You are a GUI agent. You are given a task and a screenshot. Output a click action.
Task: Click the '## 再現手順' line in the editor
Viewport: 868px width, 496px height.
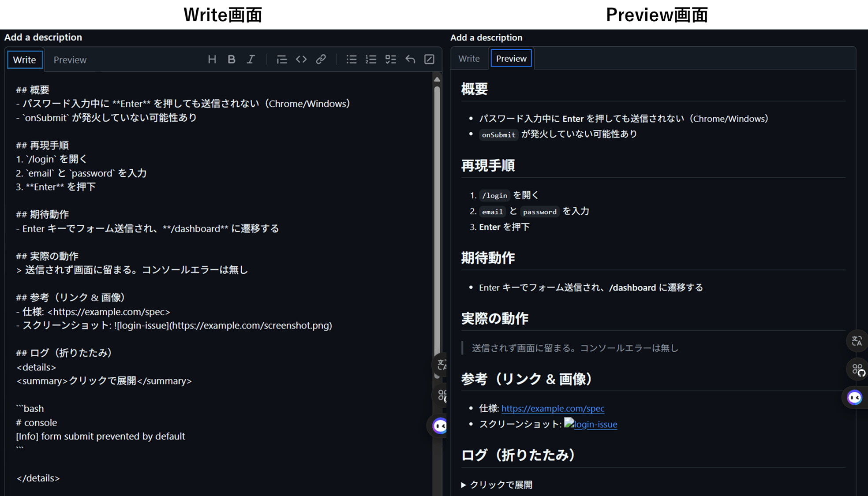pos(42,145)
